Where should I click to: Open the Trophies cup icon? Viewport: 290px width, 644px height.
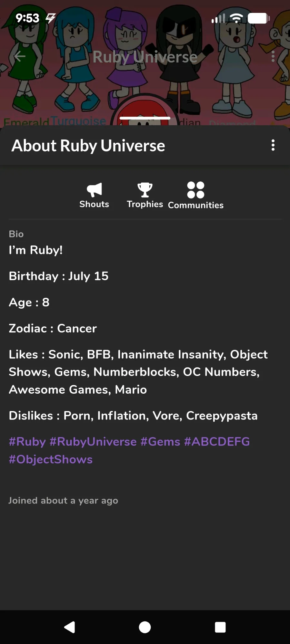point(145,189)
